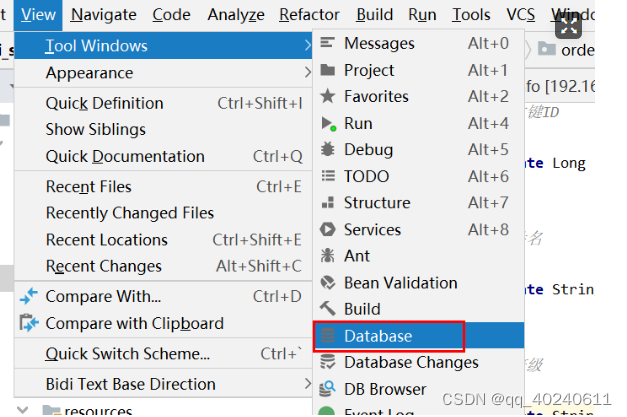Click the fullscreen expand image icon
Image resolution: width=627 pixels, height=417 pixels.
(568, 26)
